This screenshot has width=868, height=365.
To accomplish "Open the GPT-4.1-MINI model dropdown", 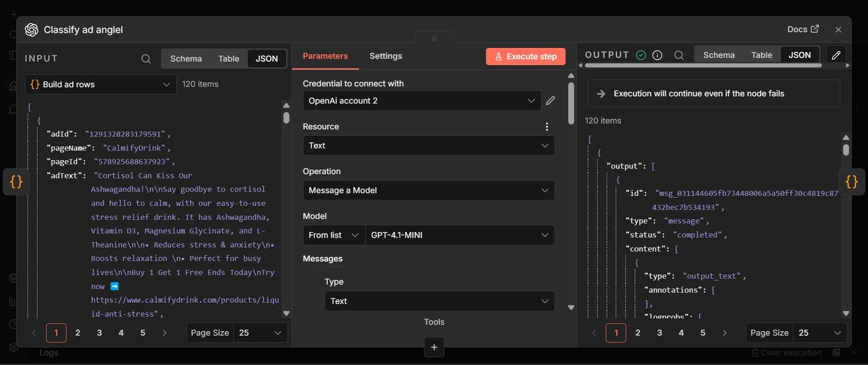I will pos(460,235).
